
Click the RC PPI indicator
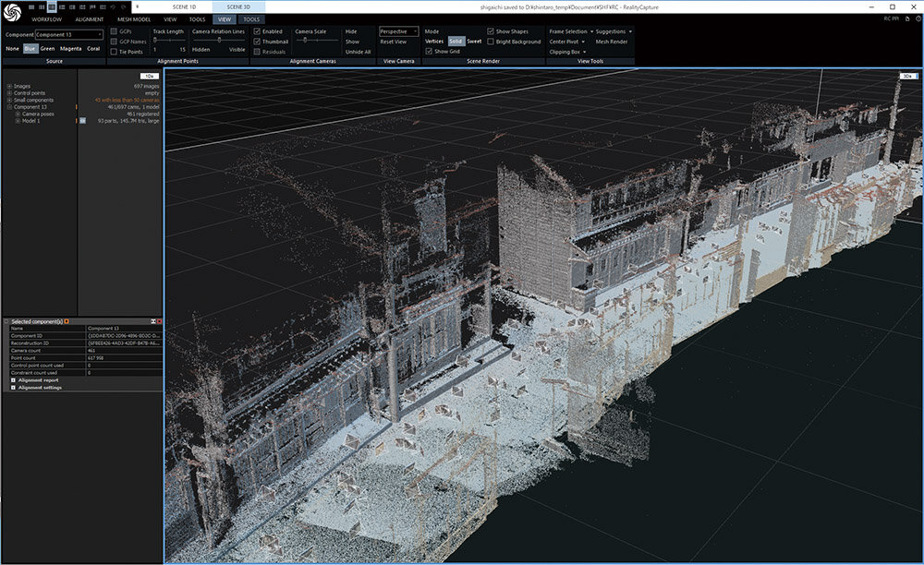click(891, 18)
